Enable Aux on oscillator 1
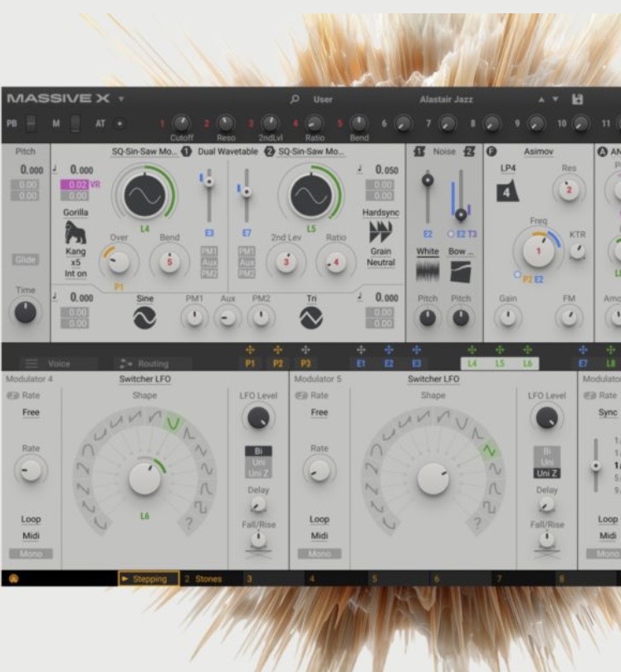The image size is (621, 672). tap(209, 262)
